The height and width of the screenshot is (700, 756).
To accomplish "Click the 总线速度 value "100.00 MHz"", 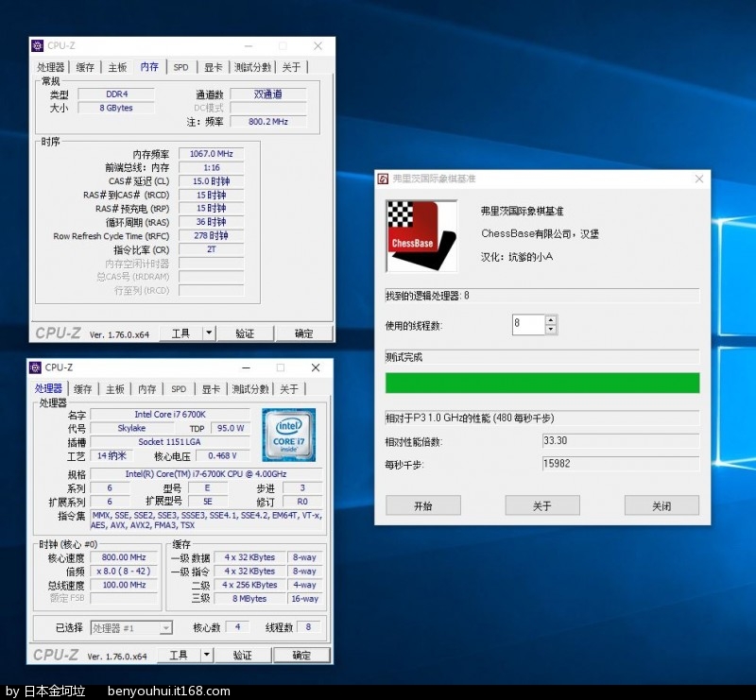I will [x=124, y=585].
